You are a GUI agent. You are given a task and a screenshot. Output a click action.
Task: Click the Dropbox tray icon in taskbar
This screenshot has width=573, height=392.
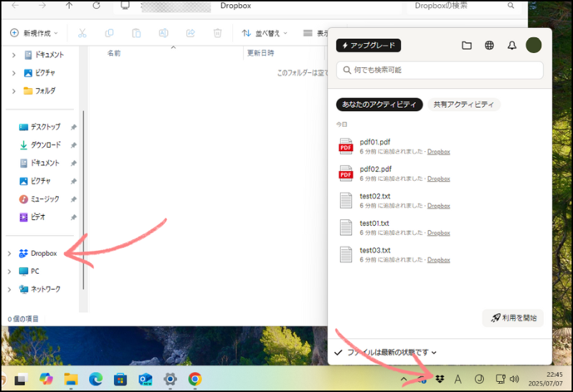440,379
